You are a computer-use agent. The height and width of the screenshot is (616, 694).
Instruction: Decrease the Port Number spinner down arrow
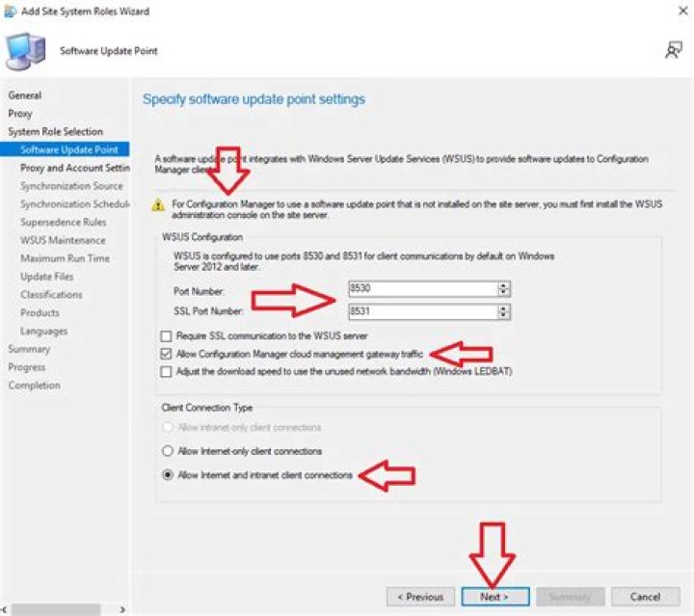(503, 292)
